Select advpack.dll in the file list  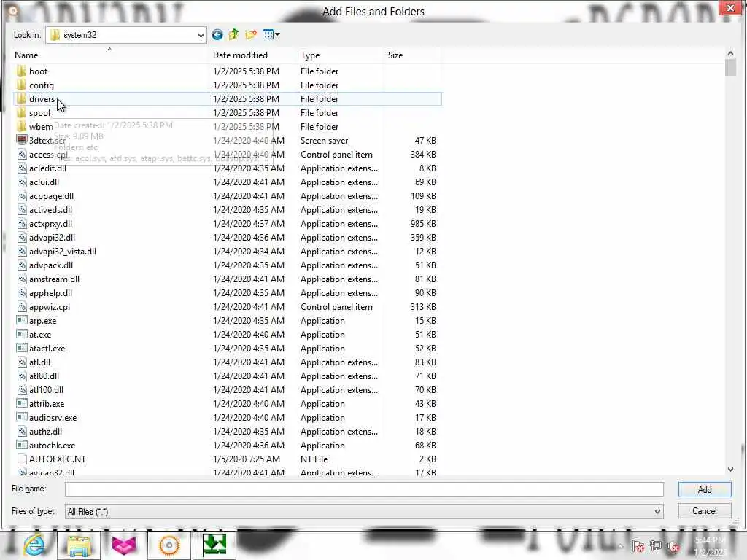[x=51, y=265]
